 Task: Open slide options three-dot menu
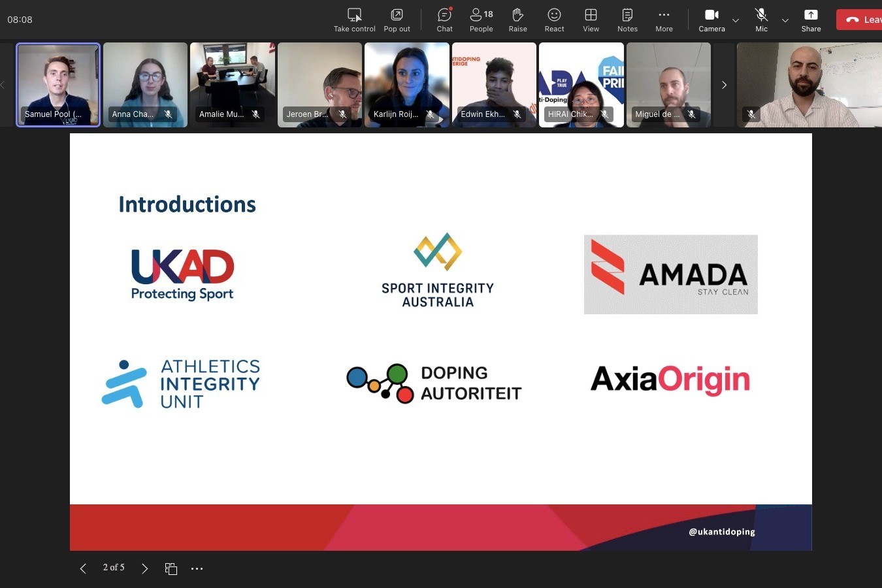coord(197,568)
